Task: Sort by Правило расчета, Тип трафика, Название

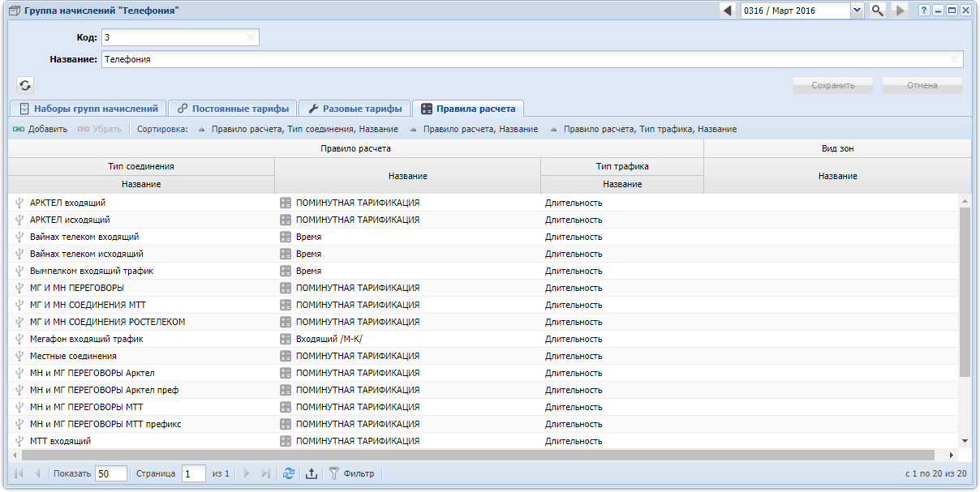Action: coord(643,129)
